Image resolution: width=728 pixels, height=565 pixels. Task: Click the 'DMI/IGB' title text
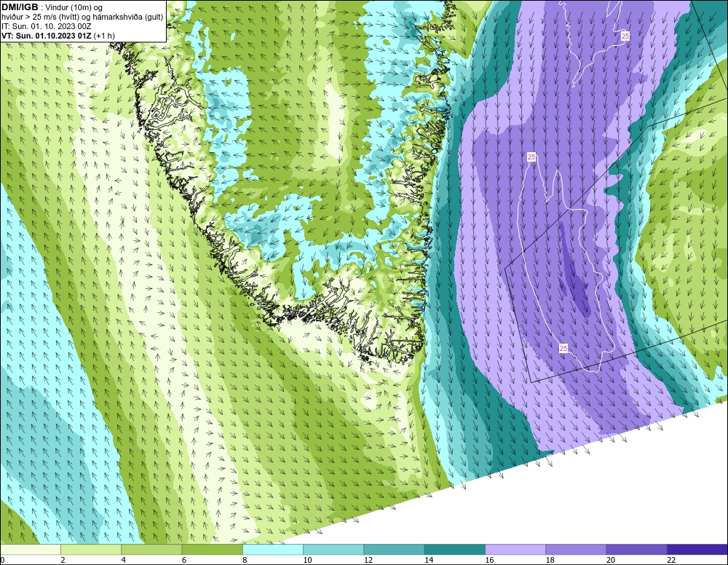pyautogui.click(x=20, y=7)
